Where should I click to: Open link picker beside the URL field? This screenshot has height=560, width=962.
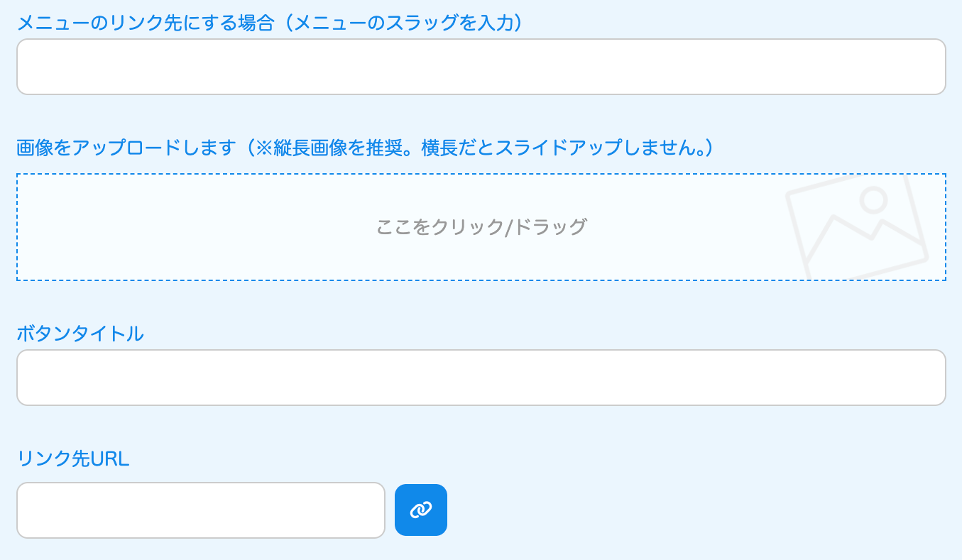pyautogui.click(x=421, y=510)
